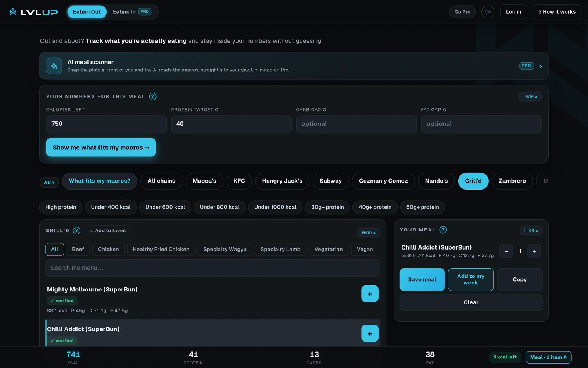Viewport: 588px width, 368px height.
Task: Focus the Fat Cap input
Action: click(481, 124)
